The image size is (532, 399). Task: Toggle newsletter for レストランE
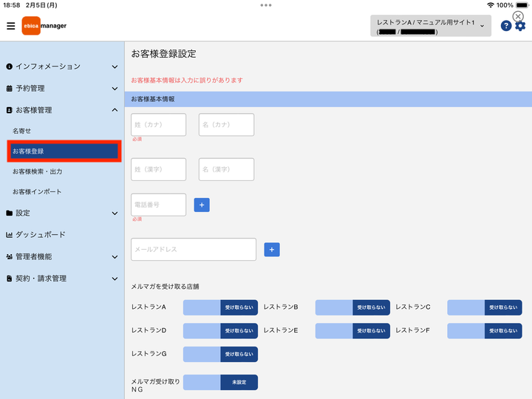[x=352, y=331]
